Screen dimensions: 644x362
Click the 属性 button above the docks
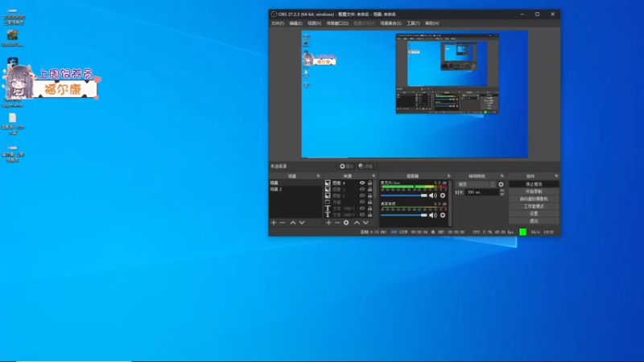[x=346, y=167]
